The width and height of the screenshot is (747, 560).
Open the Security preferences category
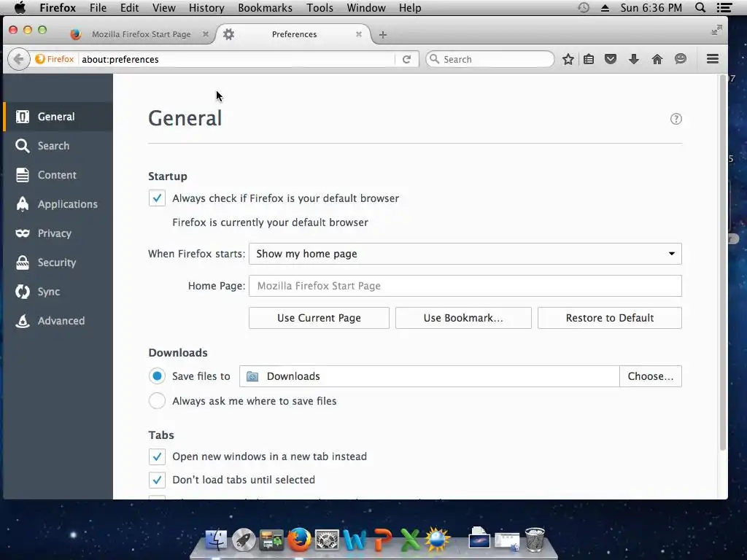point(58,262)
